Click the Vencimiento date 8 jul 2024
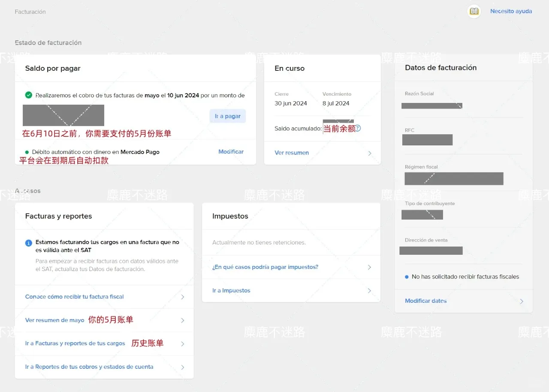The image size is (549, 392). pyautogui.click(x=336, y=103)
